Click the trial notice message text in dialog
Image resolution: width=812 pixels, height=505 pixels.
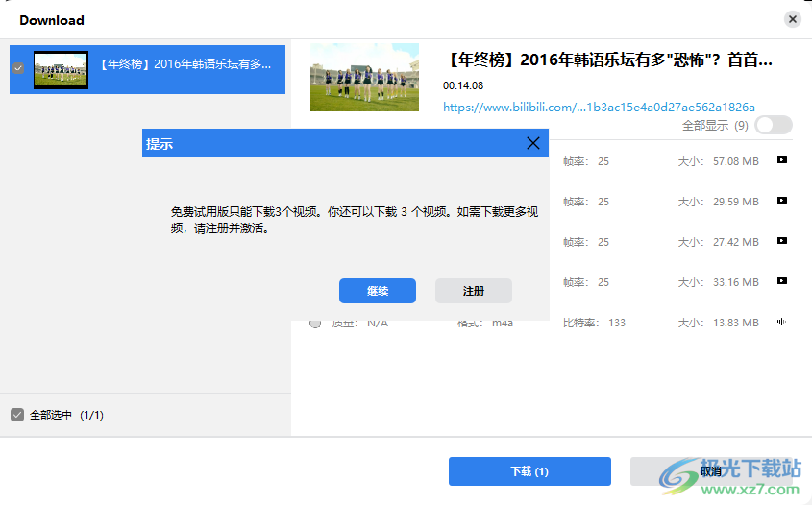pyautogui.click(x=355, y=220)
